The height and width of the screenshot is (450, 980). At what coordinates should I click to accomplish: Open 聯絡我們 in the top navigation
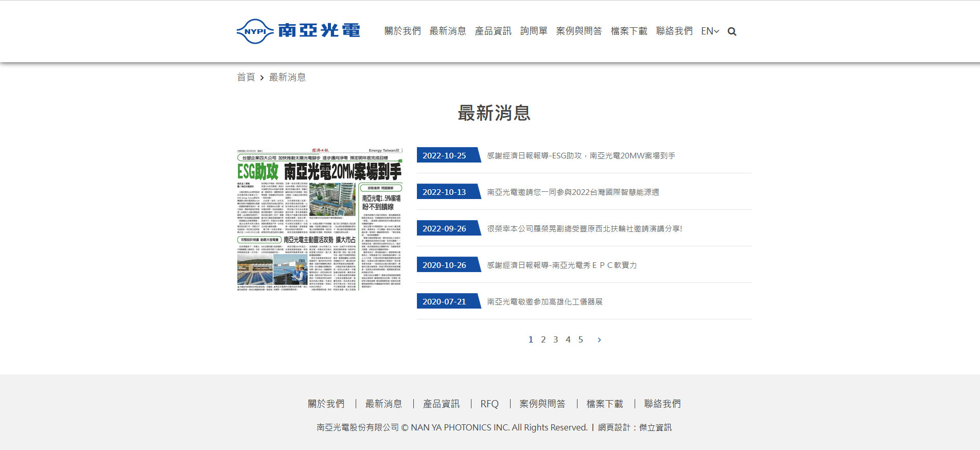coord(674,31)
